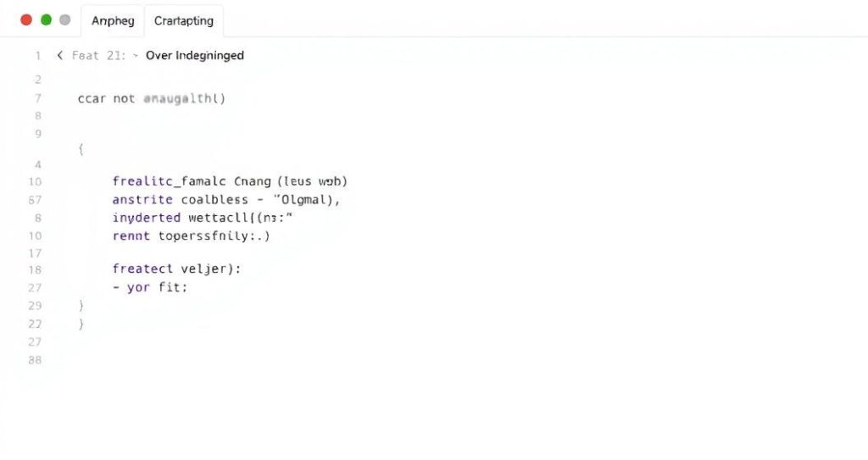The width and height of the screenshot is (868, 460).
Task: Switch to the Anpheg tab
Action: click(112, 21)
